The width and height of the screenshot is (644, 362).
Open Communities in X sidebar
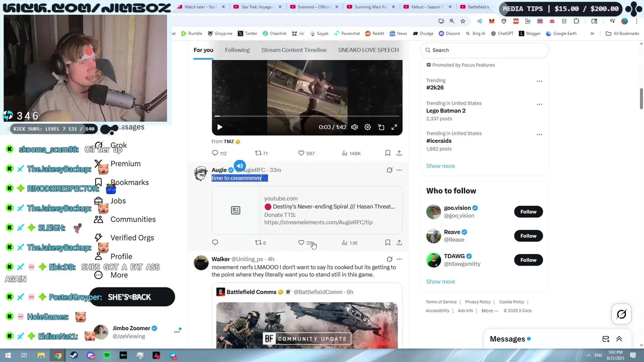[x=126, y=219]
